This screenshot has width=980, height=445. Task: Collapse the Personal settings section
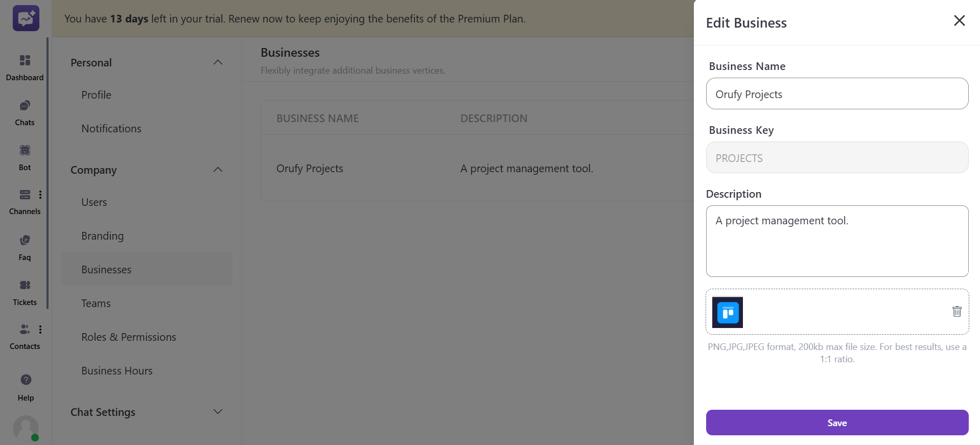tap(218, 62)
